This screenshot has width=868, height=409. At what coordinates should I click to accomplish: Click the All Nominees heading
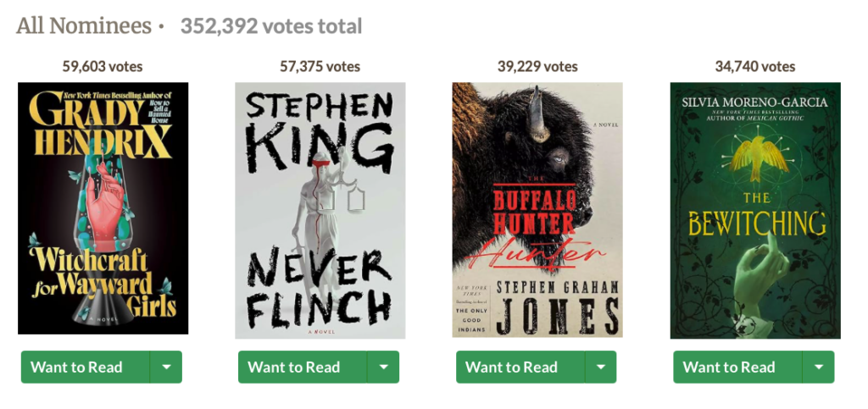(83, 26)
